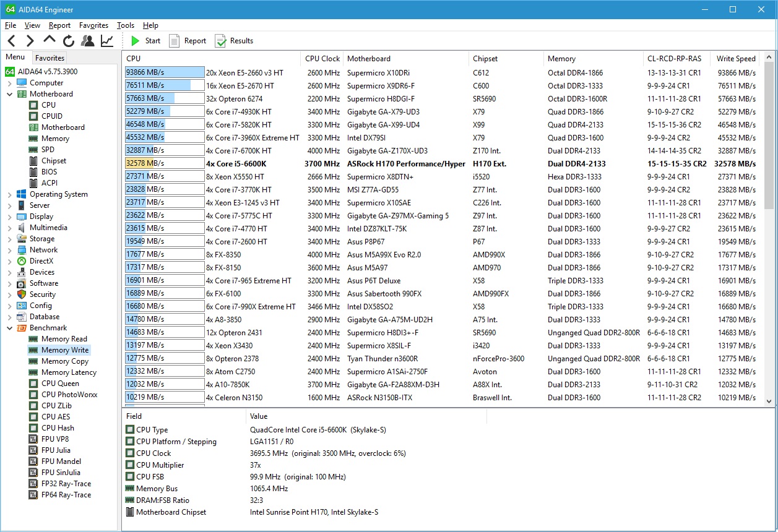
Task: Select the Network tree icon
Action: pyautogui.click(x=22, y=250)
